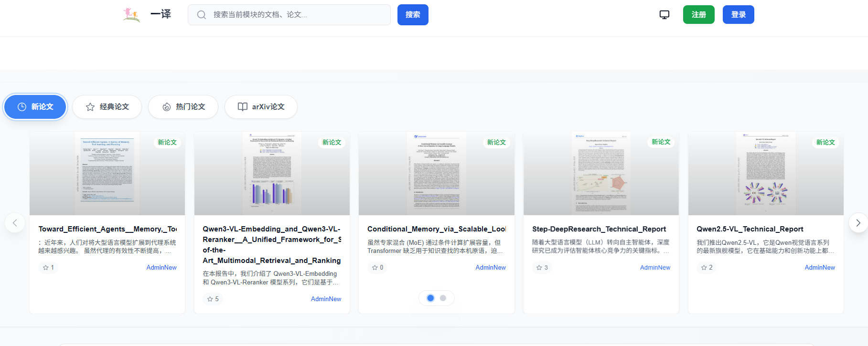Open the Qwen2.5-VL_Technical_Report title
Viewport: 868px width, 346px height.
coord(750,229)
